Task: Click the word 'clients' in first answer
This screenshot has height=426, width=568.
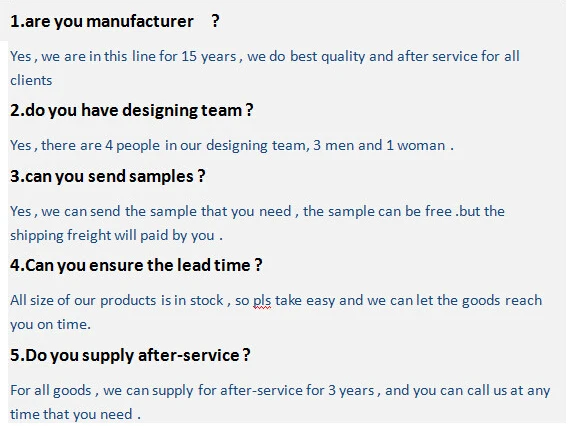Action: 31,80
